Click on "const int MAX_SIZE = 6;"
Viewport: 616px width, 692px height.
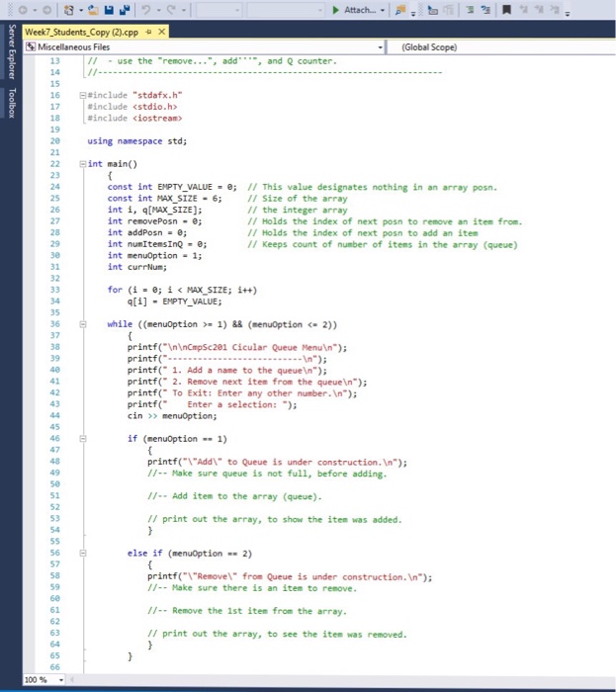[164, 199]
